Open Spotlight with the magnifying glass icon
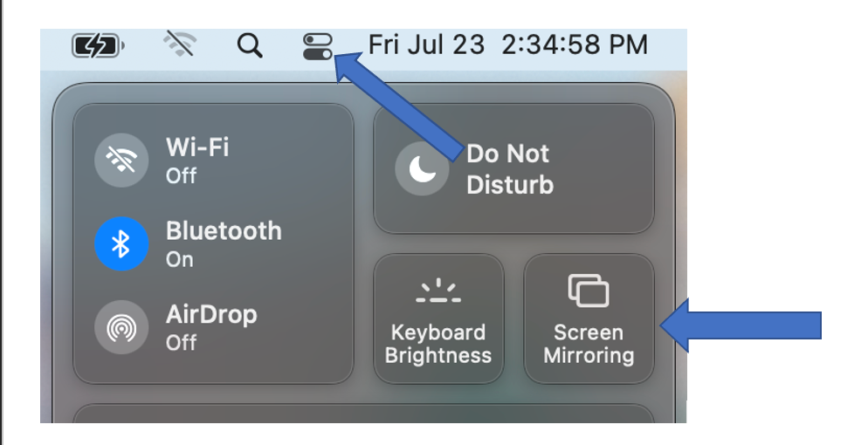This screenshot has width=868, height=445. [x=250, y=45]
